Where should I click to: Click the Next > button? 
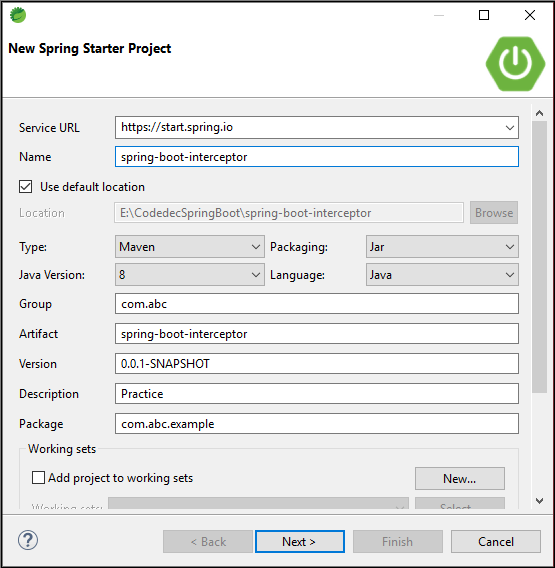[300, 542]
